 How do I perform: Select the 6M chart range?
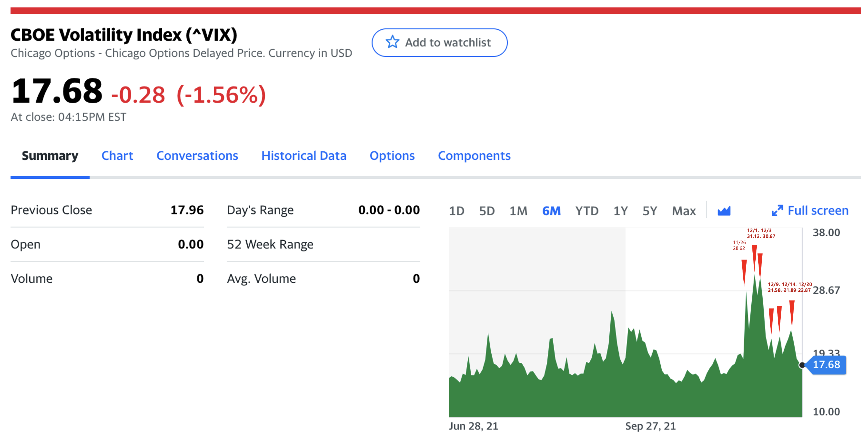[x=551, y=211]
